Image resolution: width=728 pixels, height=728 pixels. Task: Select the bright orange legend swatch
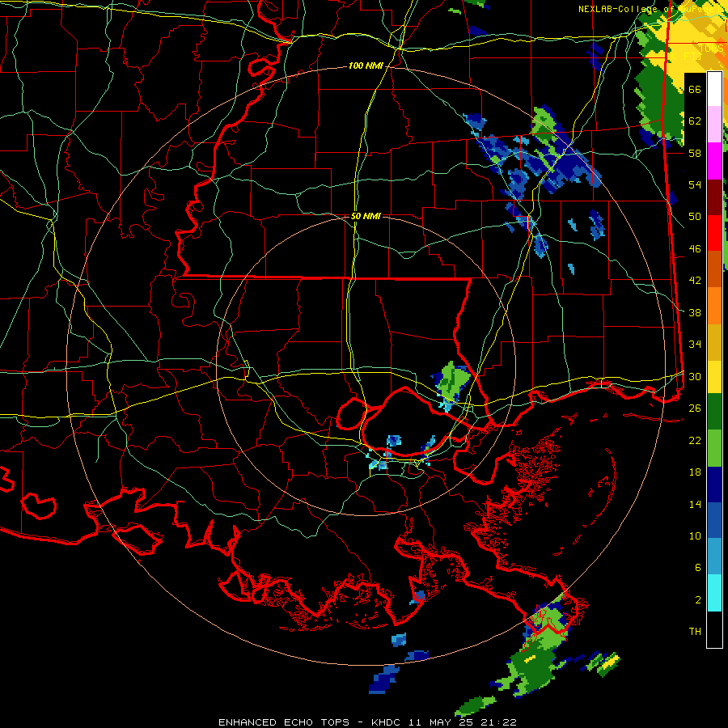coord(714,306)
